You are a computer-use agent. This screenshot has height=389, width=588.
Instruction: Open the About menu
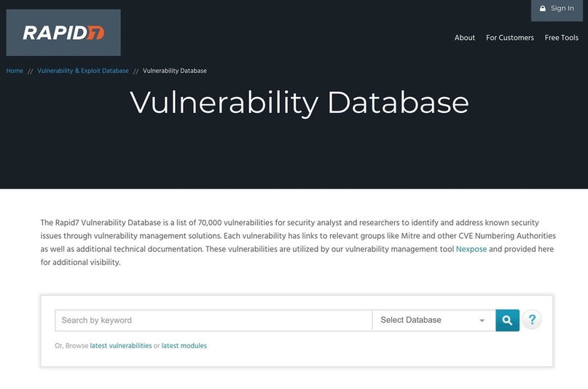tap(464, 38)
